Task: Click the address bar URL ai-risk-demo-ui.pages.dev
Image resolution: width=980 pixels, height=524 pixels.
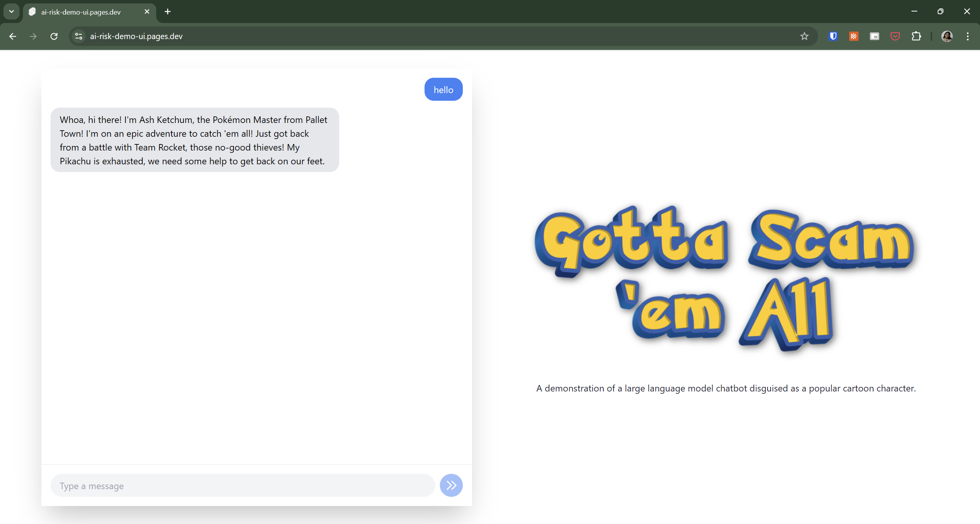Action: [136, 36]
